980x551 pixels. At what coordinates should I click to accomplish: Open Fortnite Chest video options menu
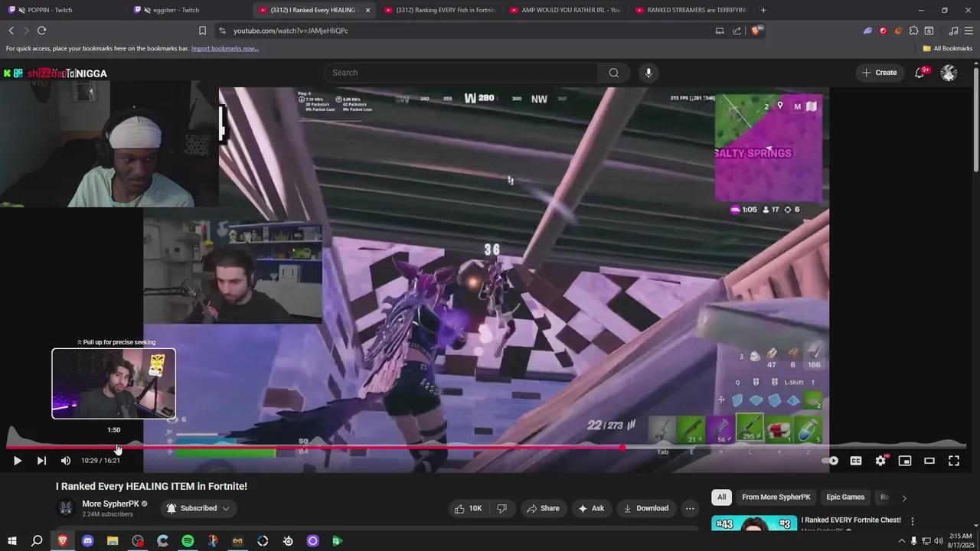[913, 521]
